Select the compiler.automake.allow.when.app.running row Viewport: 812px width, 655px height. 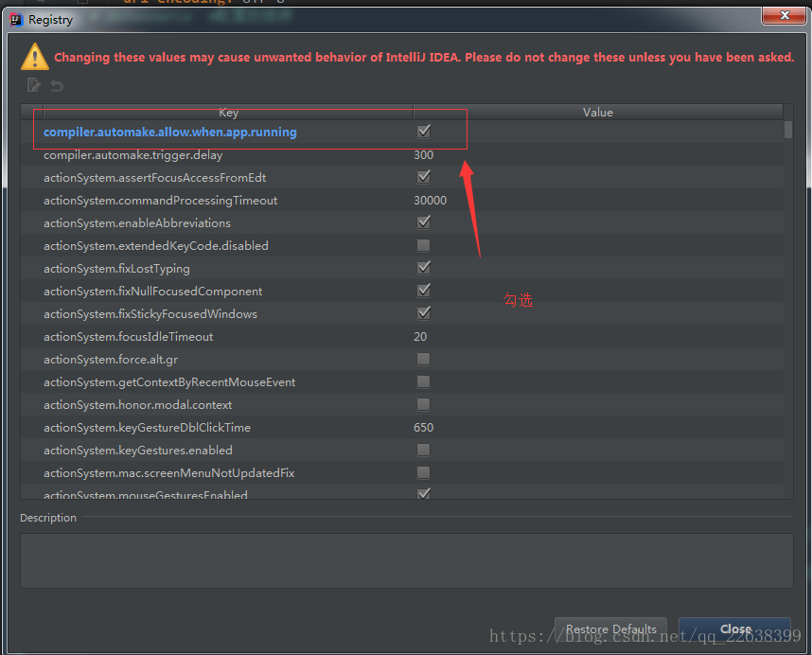[x=402, y=132]
